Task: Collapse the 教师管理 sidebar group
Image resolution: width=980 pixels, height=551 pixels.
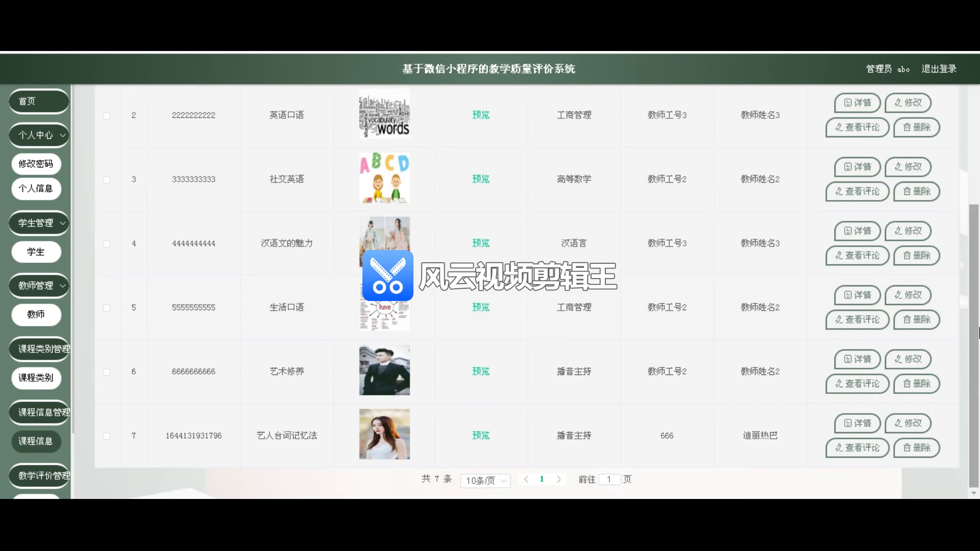Action: 39,286
